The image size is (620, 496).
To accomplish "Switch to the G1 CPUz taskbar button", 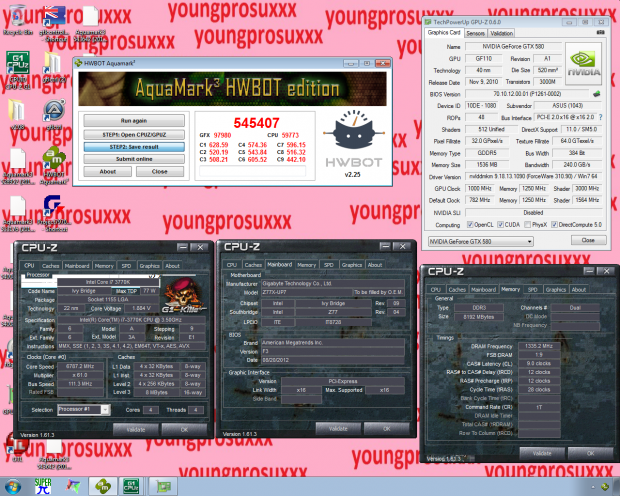I will pos(131,487).
